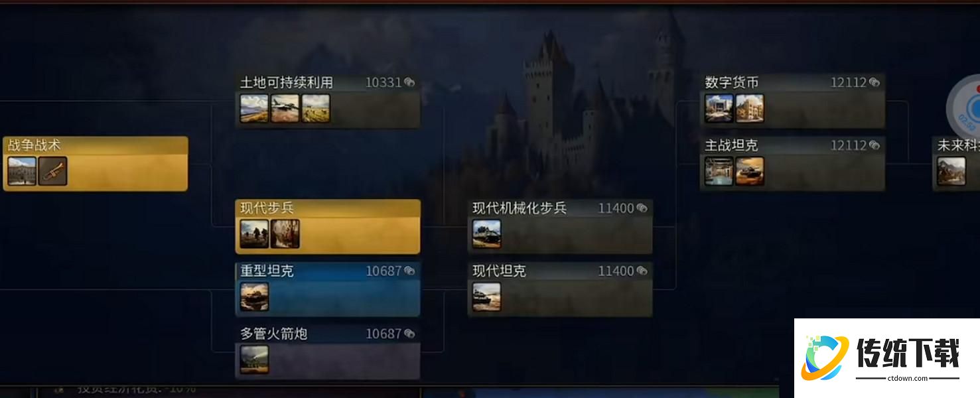This screenshot has width=980, height=398.
Task: Click the trumpet icon in 战争战术
Action: 52,171
